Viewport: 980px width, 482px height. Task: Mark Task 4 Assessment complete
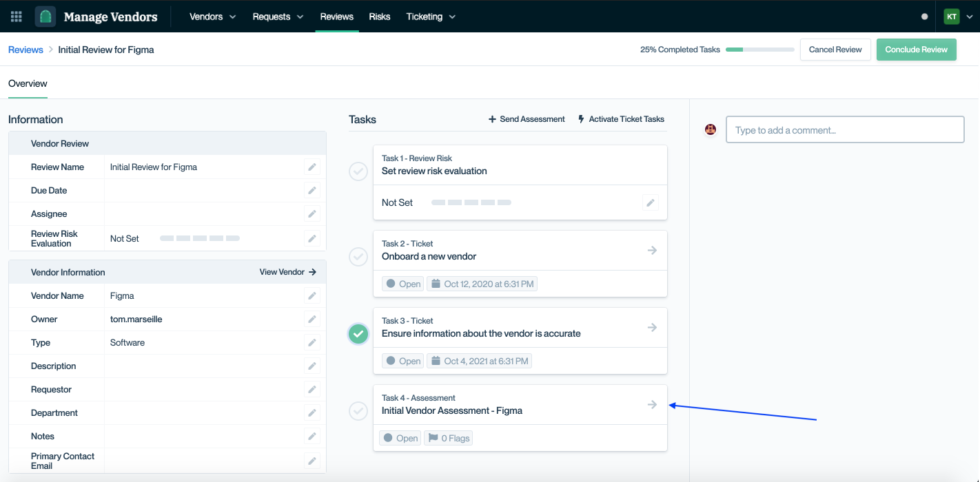point(358,411)
